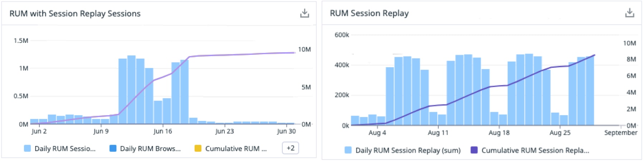Click Daily RUM Session Replay (sum) label
The image size is (644, 161).
pos(408,151)
